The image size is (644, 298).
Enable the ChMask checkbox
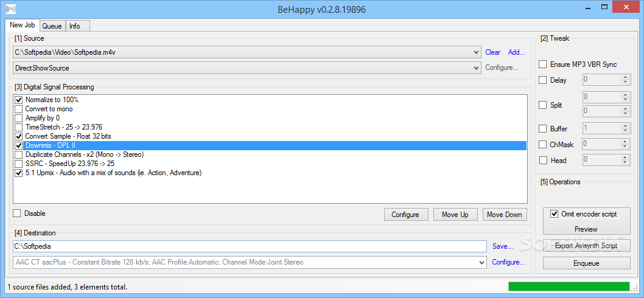pos(542,145)
